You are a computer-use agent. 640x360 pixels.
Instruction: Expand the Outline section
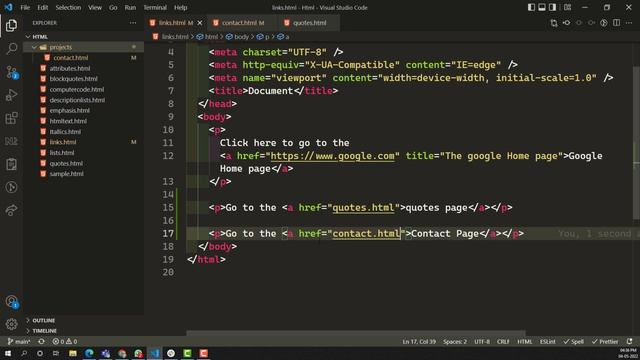(x=84, y=320)
